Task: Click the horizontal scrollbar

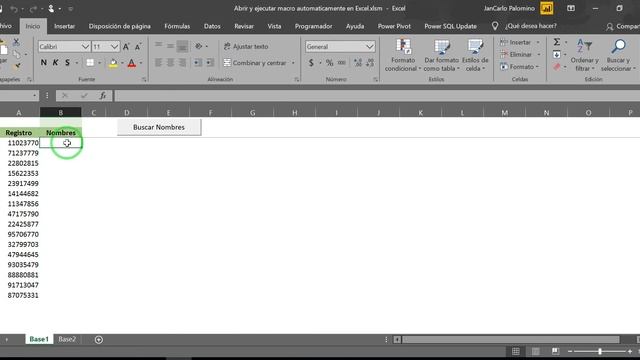Action: pyautogui.click(x=510, y=340)
